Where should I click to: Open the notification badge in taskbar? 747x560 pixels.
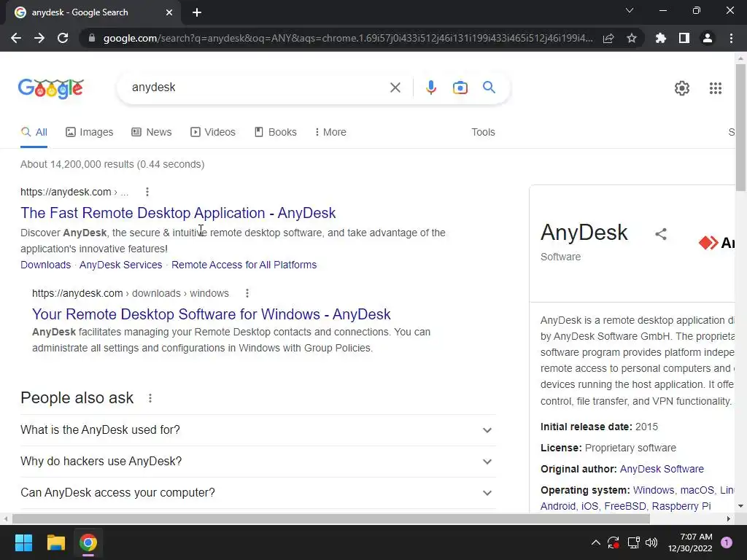pyautogui.click(x=727, y=542)
